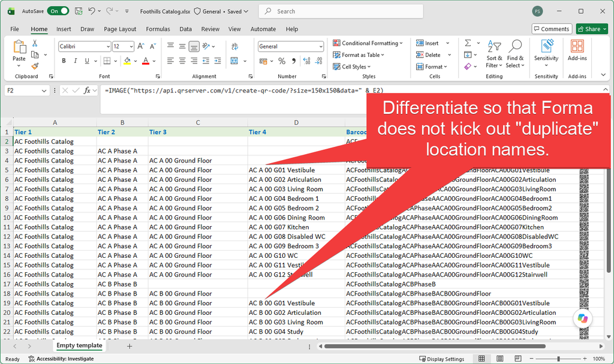The height and width of the screenshot is (364, 614).
Task: Click the Redo arrow icon
Action: [x=110, y=11]
